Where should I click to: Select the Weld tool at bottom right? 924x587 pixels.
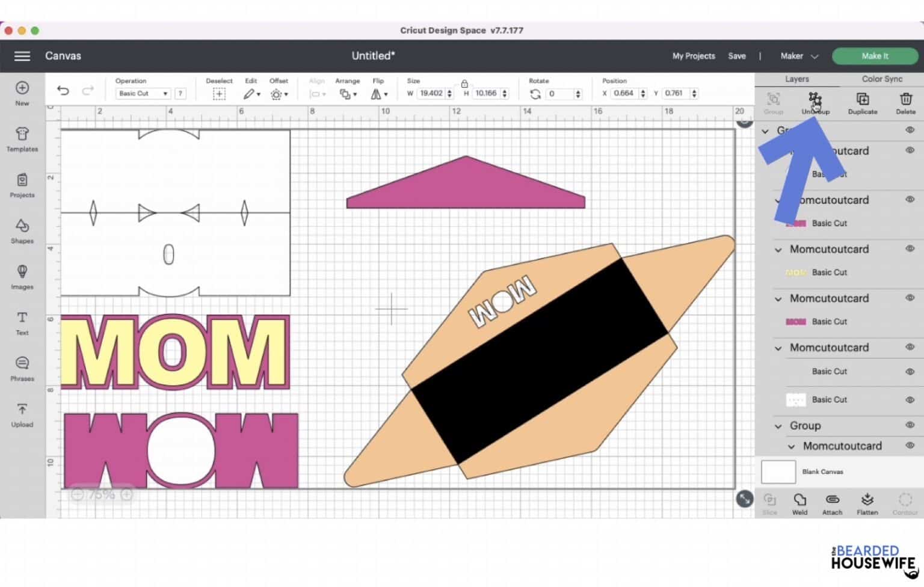(800, 503)
